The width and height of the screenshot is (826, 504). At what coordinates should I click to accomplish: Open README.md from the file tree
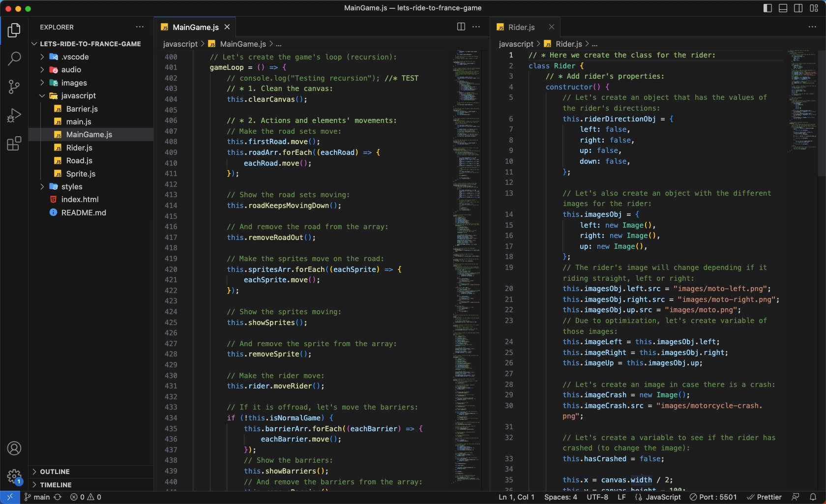[90, 213]
